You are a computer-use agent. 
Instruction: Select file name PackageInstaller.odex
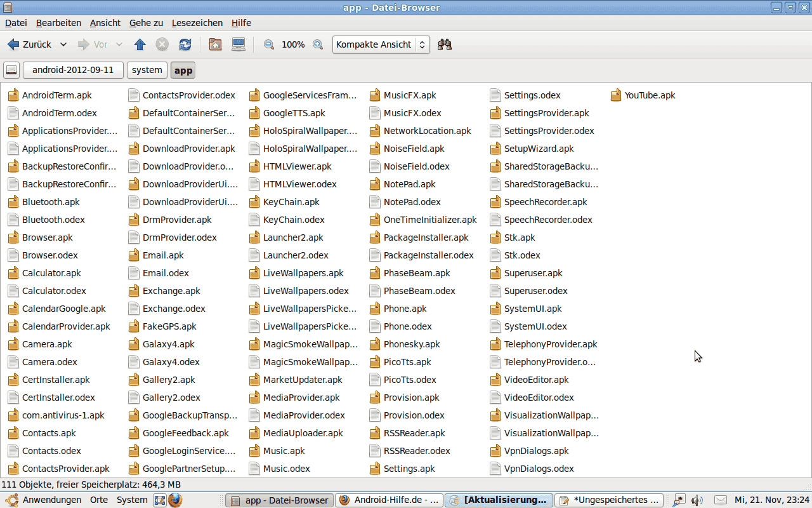(429, 255)
